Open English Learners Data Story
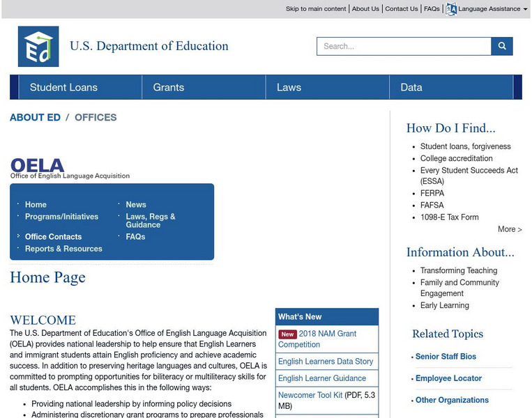532x418 pixels. [x=326, y=362]
